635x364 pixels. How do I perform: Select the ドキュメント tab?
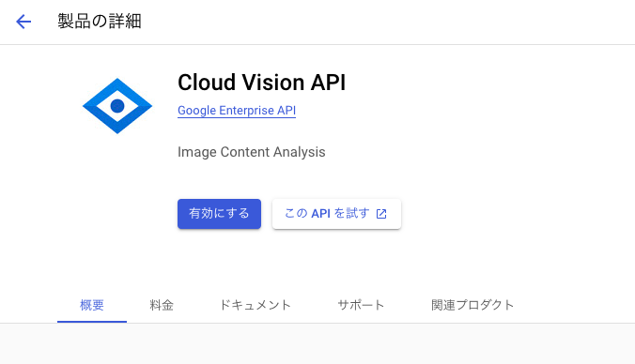coord(256,305)
